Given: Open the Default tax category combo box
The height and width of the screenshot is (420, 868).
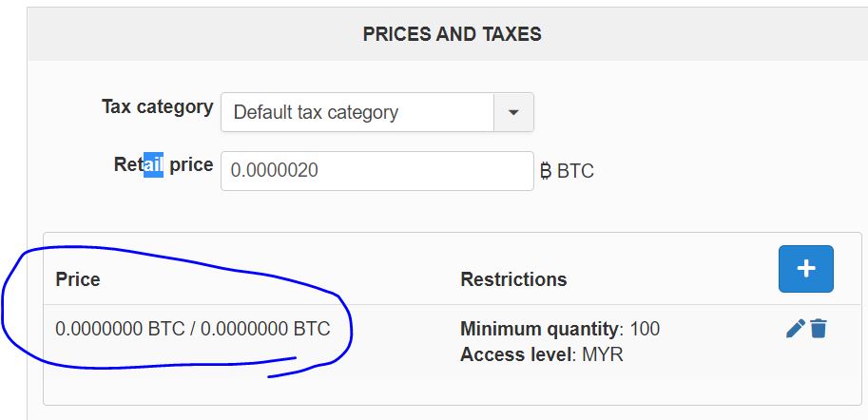Looking at the screenshot, I should (357, 112).
